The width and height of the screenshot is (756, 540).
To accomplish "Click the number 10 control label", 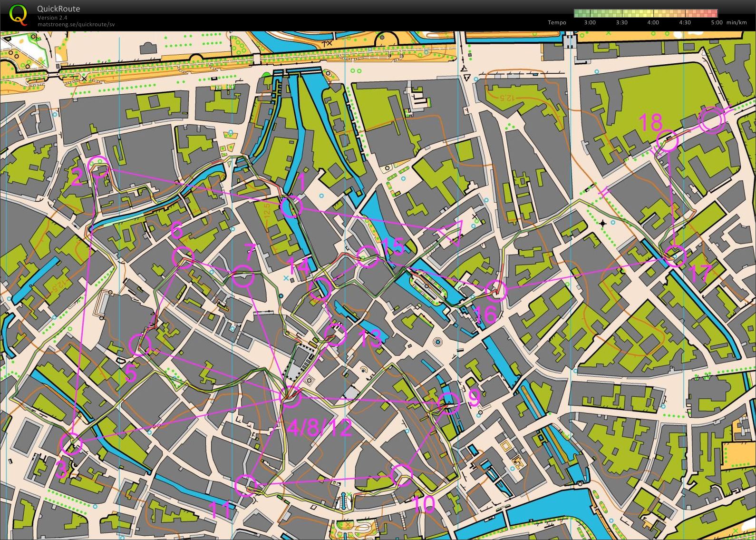I will coord(424,504).
